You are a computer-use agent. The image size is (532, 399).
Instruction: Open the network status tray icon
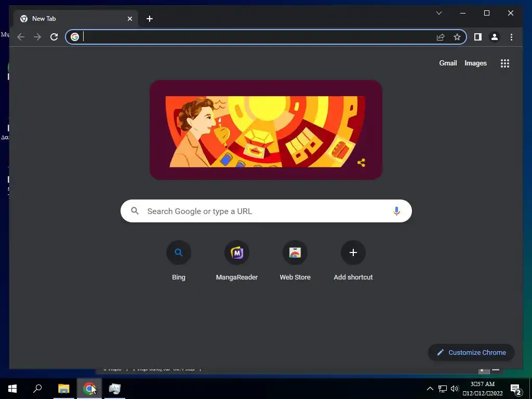(x=443, y=389)
